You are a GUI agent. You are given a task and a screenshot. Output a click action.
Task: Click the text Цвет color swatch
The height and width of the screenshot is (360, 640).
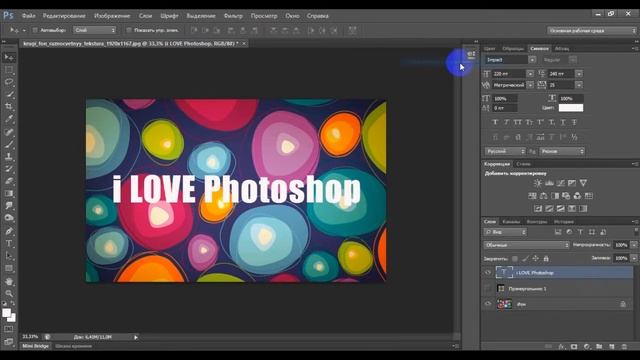571,108
